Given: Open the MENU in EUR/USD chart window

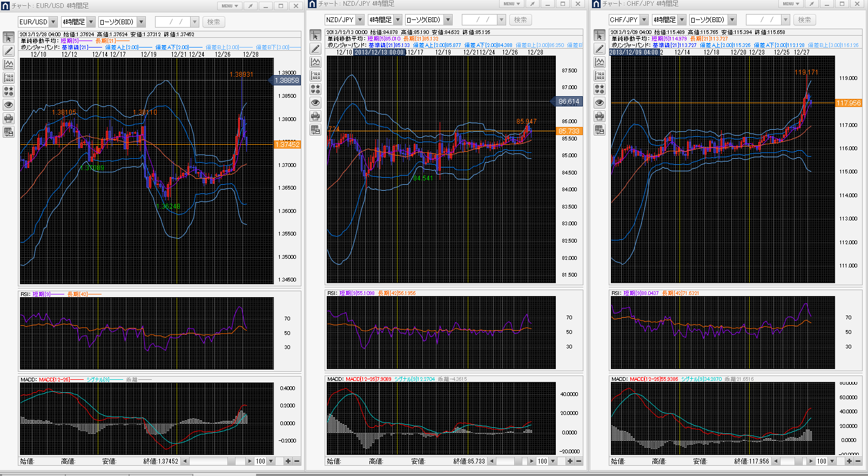Looking at the screenshot, I should 230,6.
